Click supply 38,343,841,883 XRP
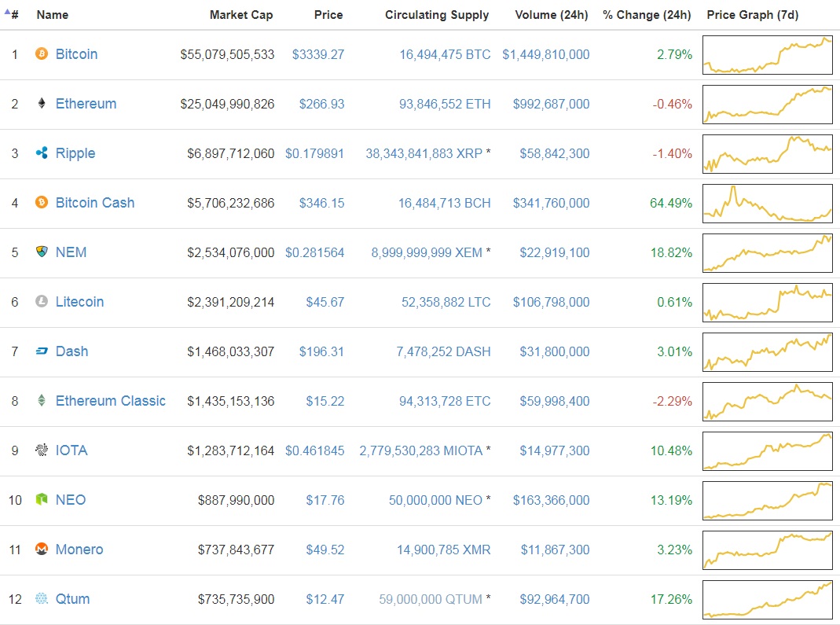This screenshot has height=625, width=840. [x=424, y=154]
